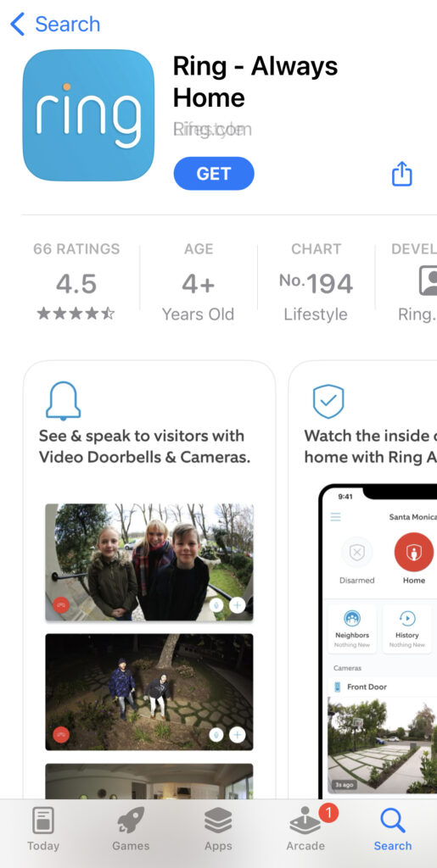Viewport: 437px width, 868px height.
Task: Tap the red Home mode icon
Action: pyautogui.click(x=414, y=552)
